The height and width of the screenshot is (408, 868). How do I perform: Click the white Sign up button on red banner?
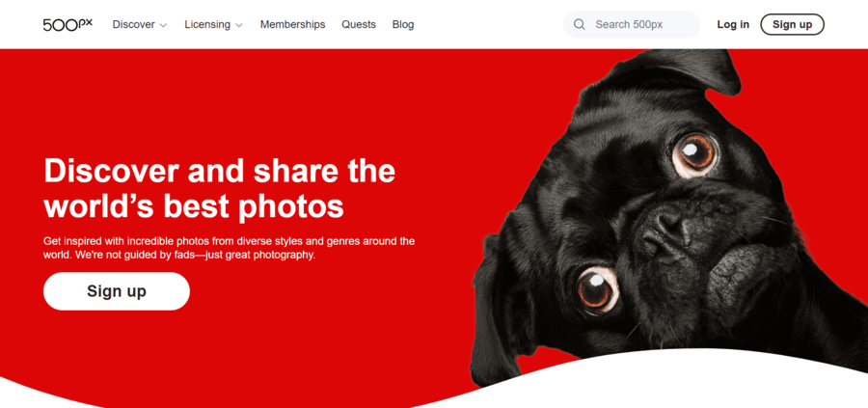coord(117,291)
